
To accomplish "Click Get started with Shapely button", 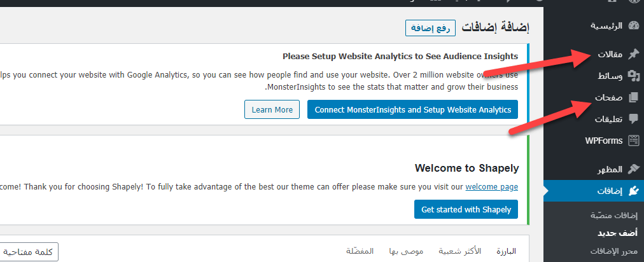I will pyautogui.click(x=466, y=209).
